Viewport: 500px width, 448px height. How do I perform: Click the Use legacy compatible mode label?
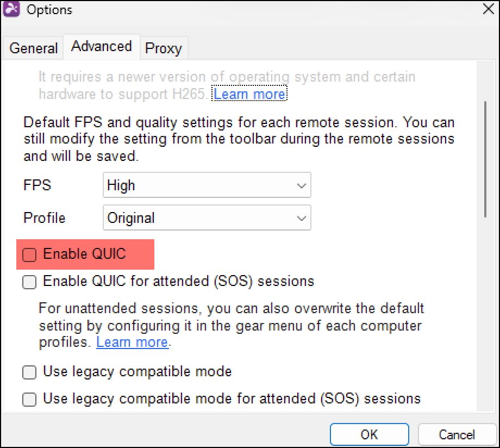pyautogui.click(x=137, y=372)
